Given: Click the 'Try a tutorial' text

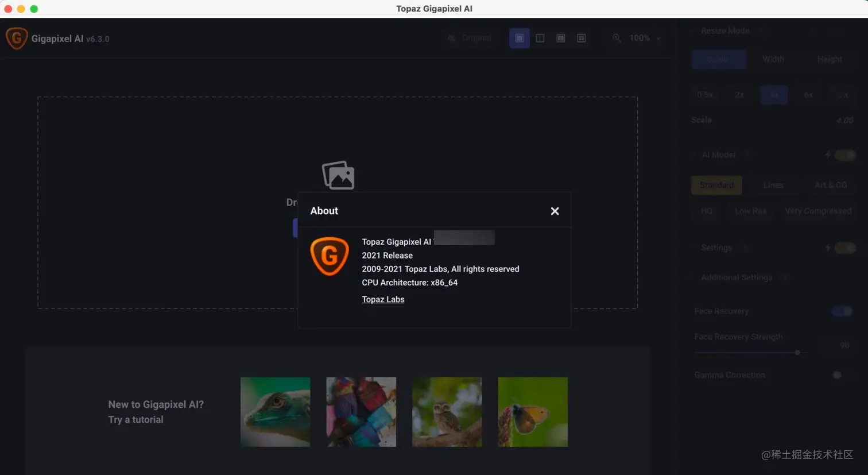Looking at the screenshot, I should pyautogui.click(x=135, y=420).
